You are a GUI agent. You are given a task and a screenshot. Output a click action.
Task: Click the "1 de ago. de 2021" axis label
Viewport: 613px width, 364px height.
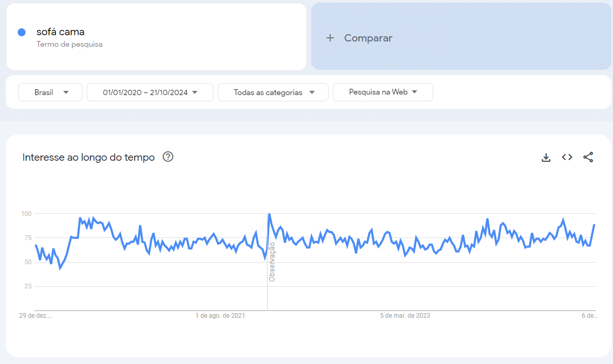coord(220,316)
